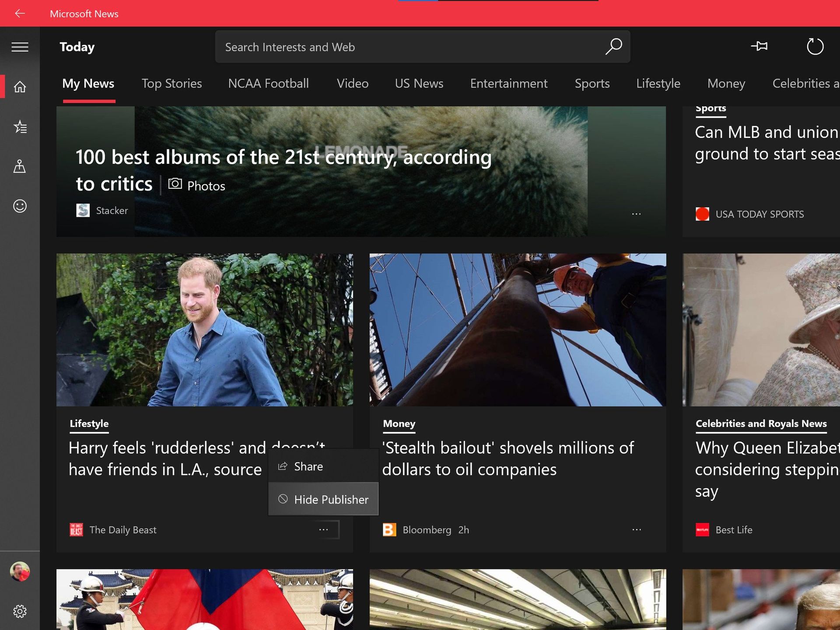Choose Share in the open context menu
Image resolution: width=840 pixels, height=630 pixels.
[308, 466]
